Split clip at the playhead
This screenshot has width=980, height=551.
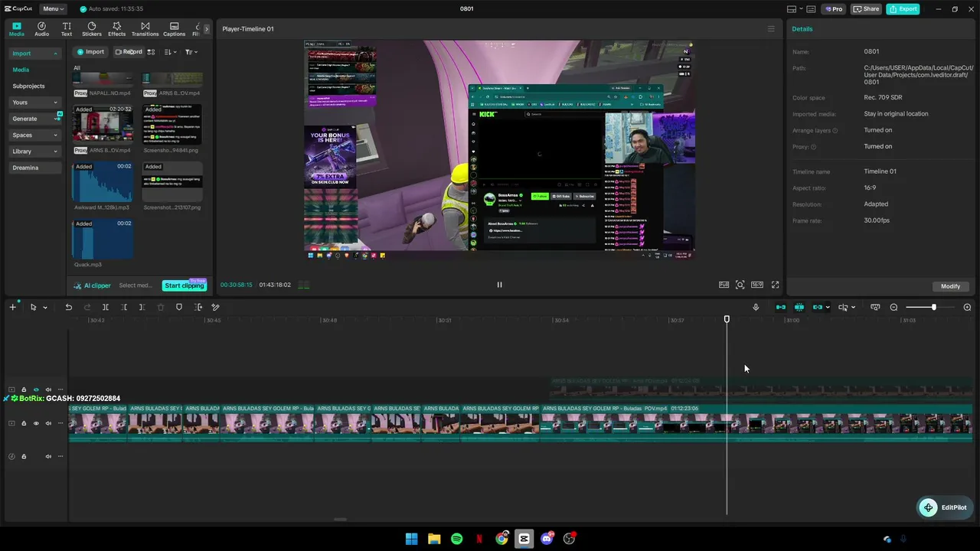pyautogui.click(x=106, y=307)
